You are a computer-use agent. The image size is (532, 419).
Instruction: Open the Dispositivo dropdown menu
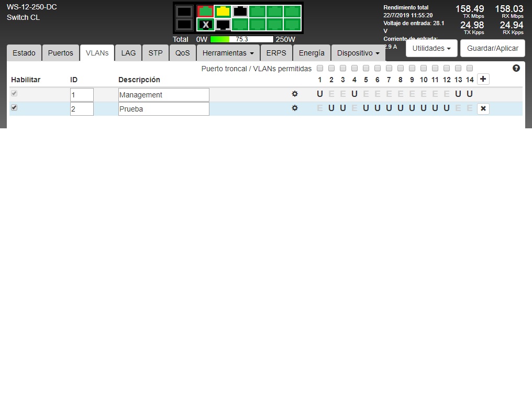pyautogui.click(x=358, y=53)
